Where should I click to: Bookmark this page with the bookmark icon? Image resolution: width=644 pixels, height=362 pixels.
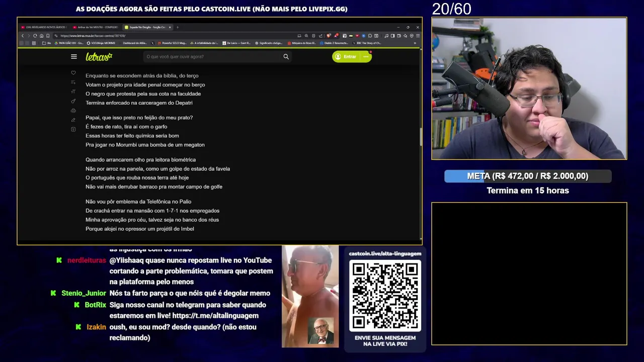48,36
